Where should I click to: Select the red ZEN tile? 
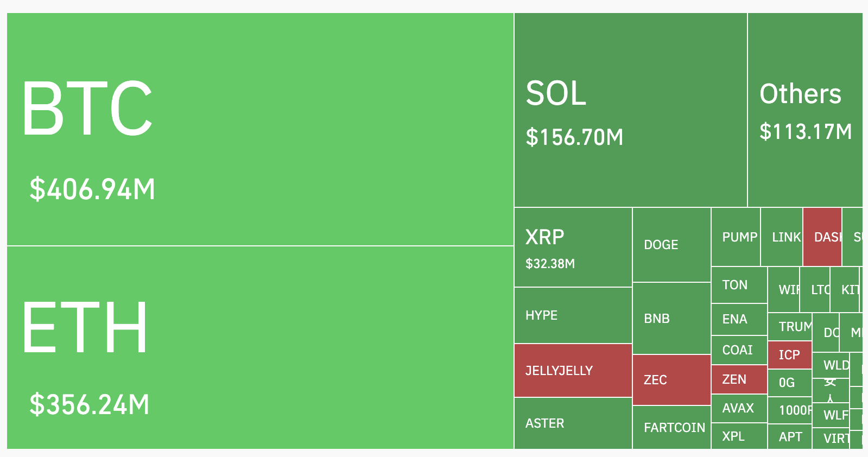coord(739,379)
